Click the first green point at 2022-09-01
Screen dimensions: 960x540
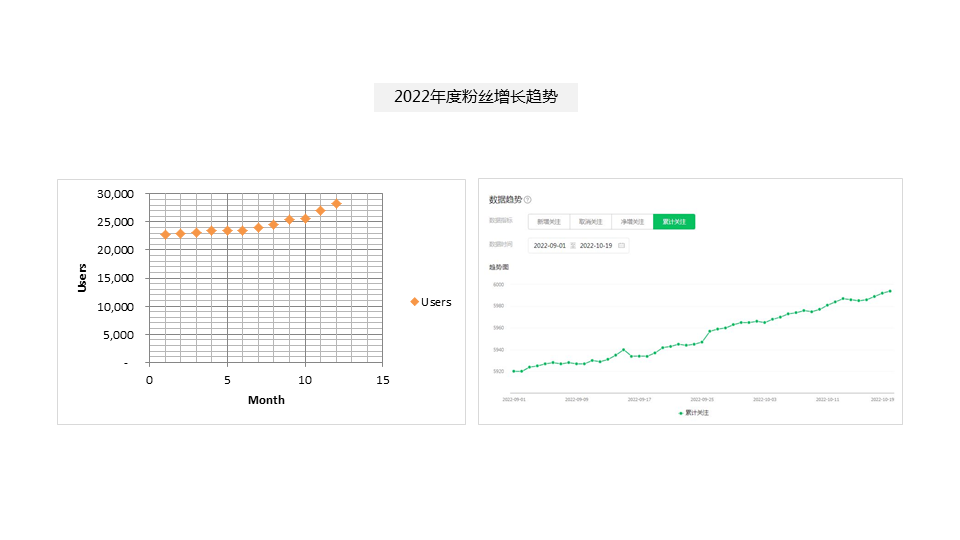tap(514, 371)
